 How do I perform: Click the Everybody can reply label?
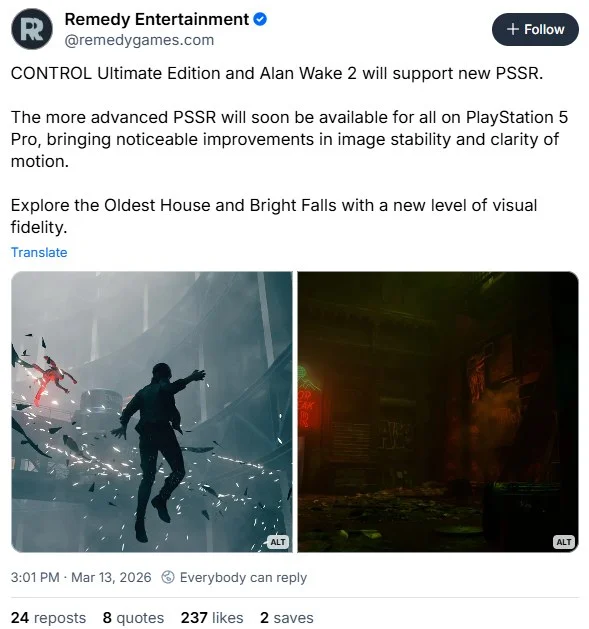pos(243,577)
